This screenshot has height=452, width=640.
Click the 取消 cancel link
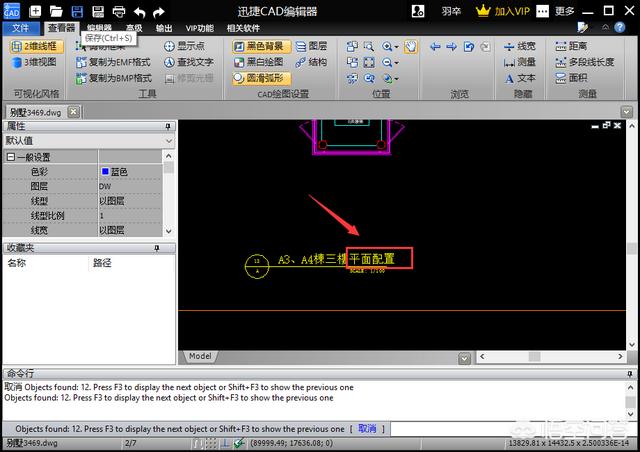(x=367, y=429)
